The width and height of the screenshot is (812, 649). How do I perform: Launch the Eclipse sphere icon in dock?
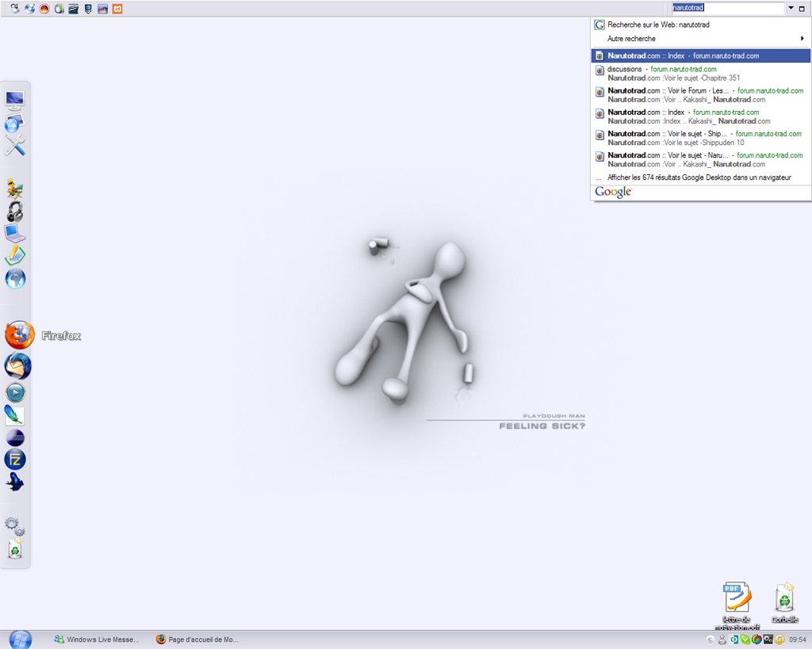point(15,438)
